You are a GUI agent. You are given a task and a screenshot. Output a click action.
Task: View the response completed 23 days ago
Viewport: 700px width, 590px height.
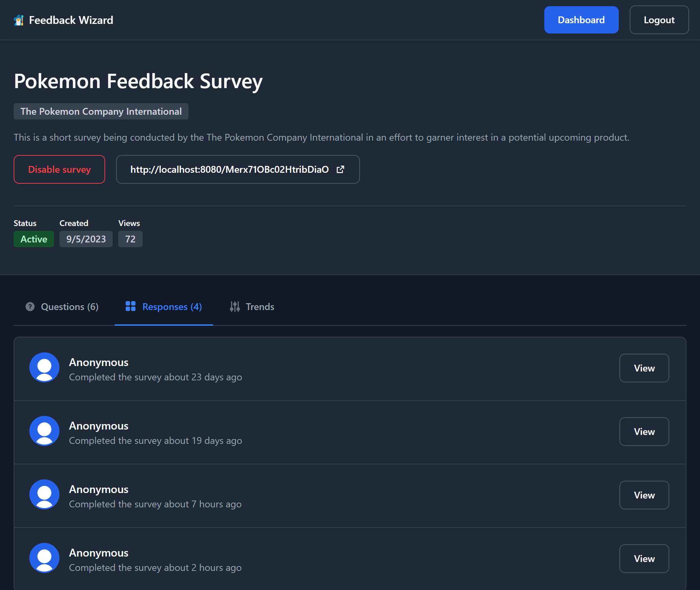pos(644,368)
